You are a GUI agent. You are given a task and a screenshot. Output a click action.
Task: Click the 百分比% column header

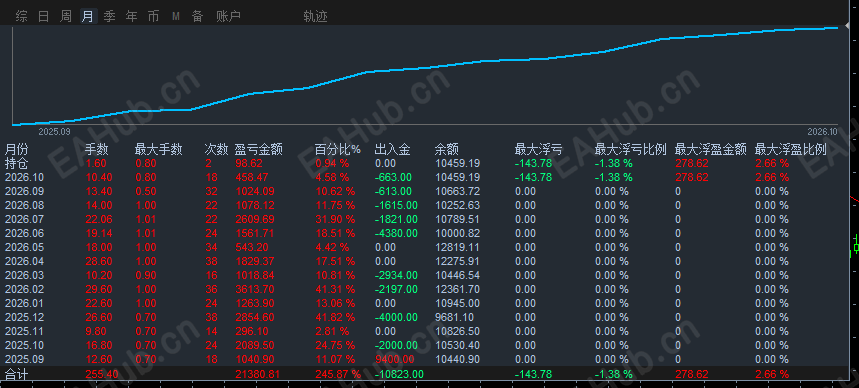tap(338, 149)
